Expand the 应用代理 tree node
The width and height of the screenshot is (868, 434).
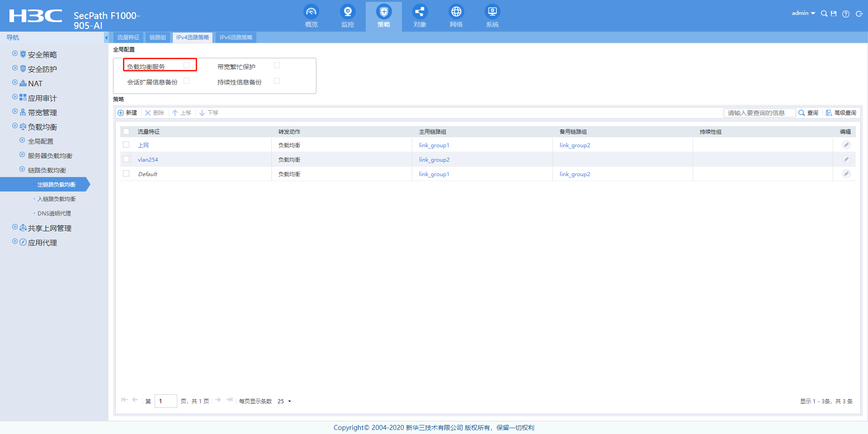[x=15, y=242]
